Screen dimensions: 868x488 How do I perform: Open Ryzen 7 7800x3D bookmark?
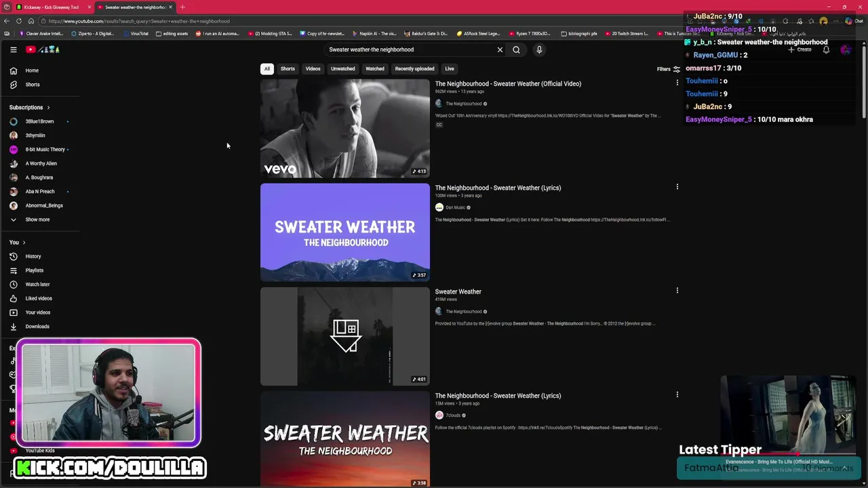(x=530, y=33)
